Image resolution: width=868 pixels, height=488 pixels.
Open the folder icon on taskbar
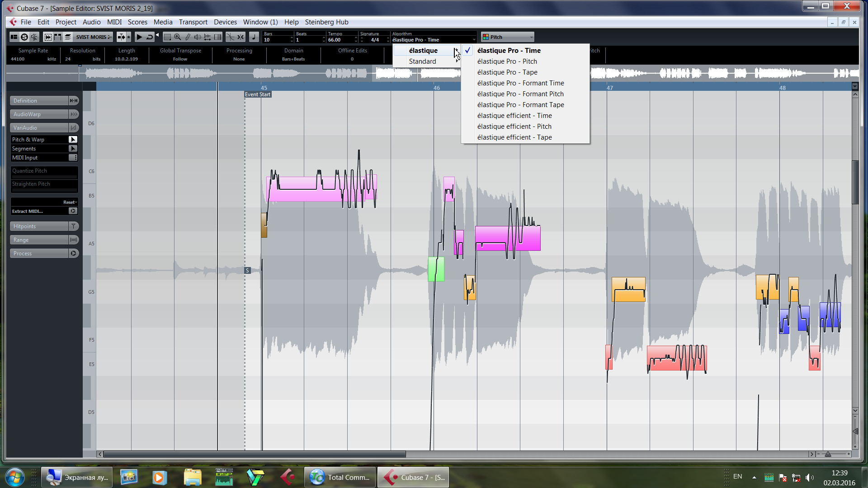coord(192,477)
